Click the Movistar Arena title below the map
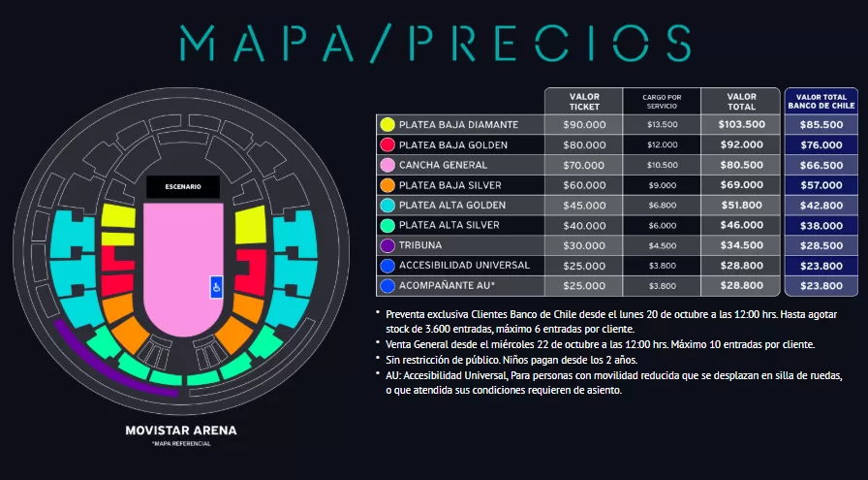The height and width of the screenshot is (480, 868). coord(181,430)
